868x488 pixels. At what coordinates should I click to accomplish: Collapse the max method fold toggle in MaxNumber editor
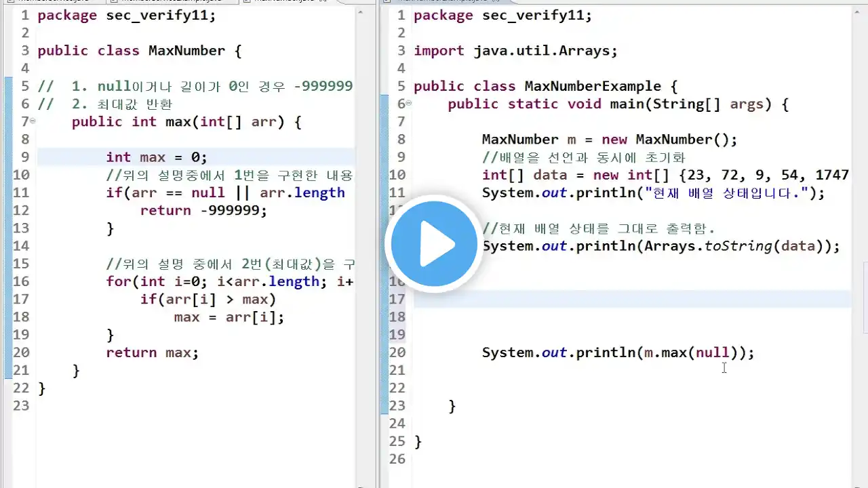tap(33, 122)
